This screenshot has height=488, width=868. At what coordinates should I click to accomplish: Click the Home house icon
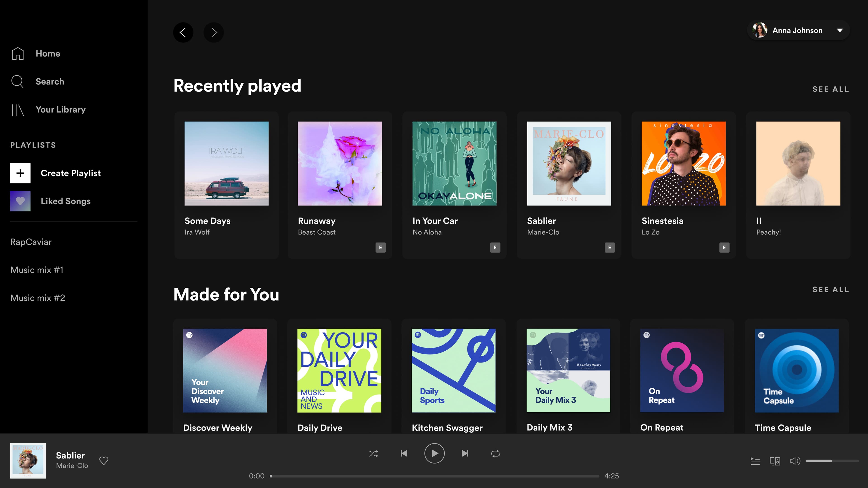pos(18,54)
